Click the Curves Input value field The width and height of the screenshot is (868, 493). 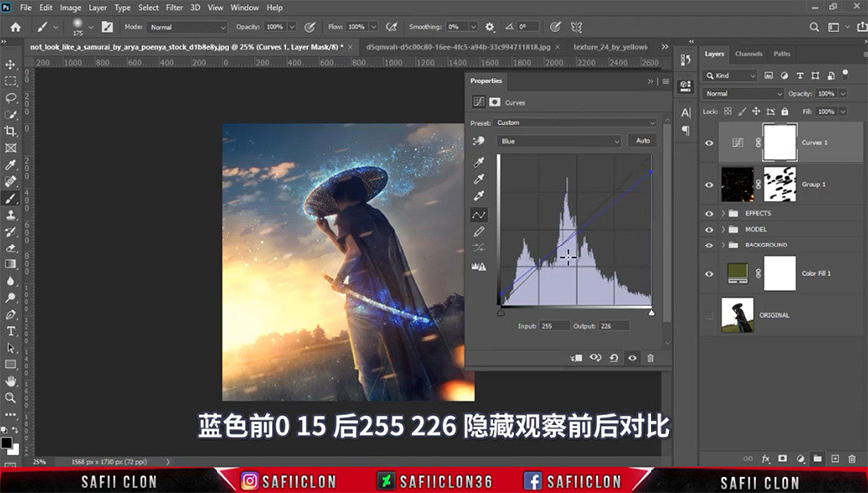pos(554,326)
